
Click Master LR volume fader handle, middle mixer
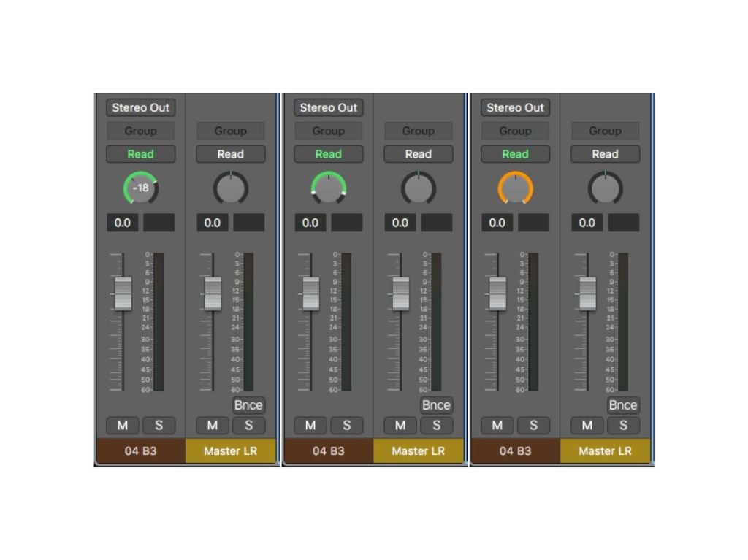[401, 294]
